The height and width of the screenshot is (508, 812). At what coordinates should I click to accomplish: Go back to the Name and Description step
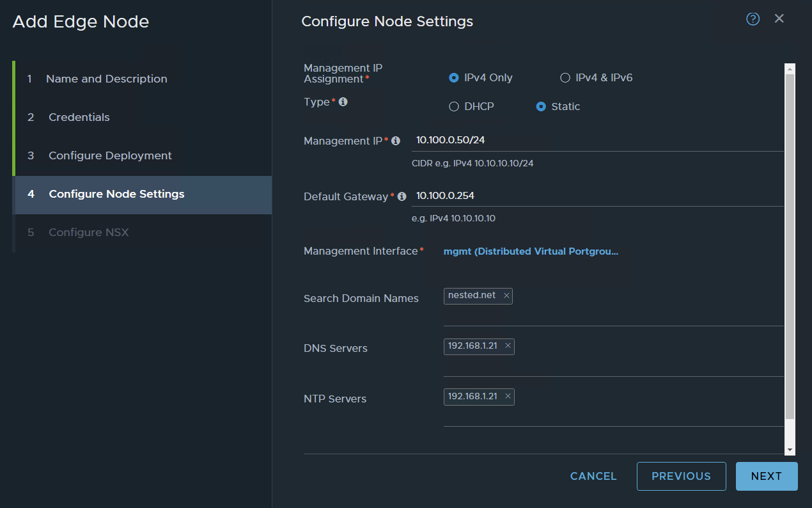coord(106,79)
